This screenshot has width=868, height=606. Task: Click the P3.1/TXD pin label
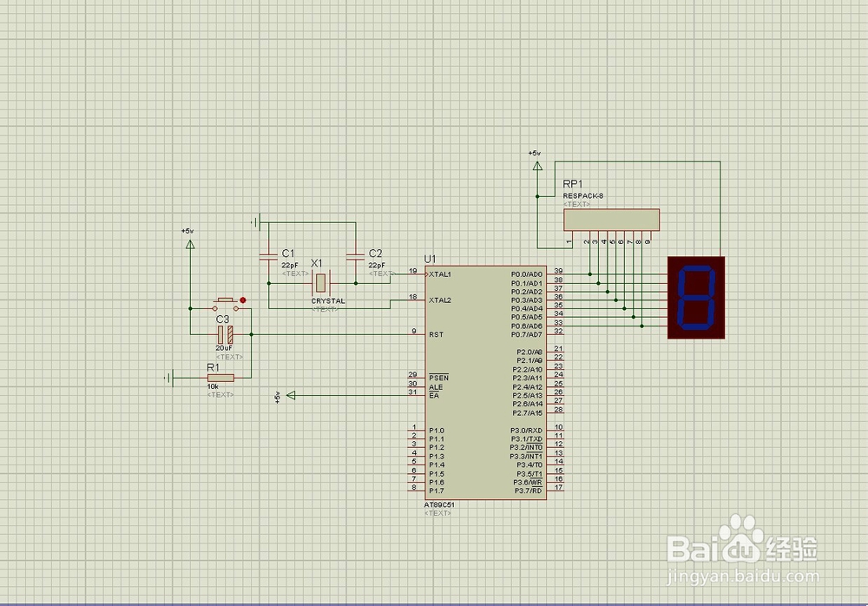[x=527, y=439]
